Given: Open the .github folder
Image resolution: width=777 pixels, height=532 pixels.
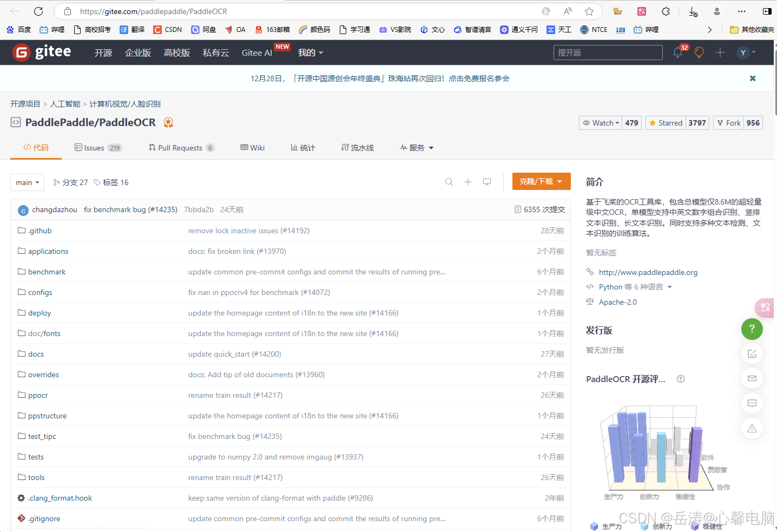Looking at the screenshot, I should (x=40, y=231).
